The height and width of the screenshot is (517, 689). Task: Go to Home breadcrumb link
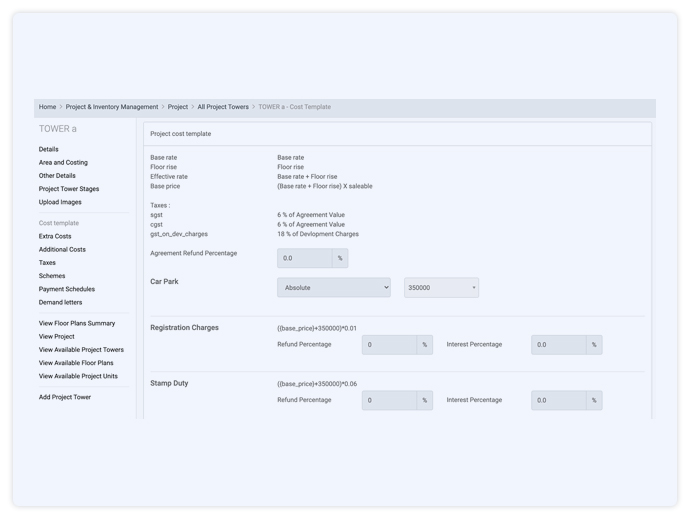(x=47, y=107)
